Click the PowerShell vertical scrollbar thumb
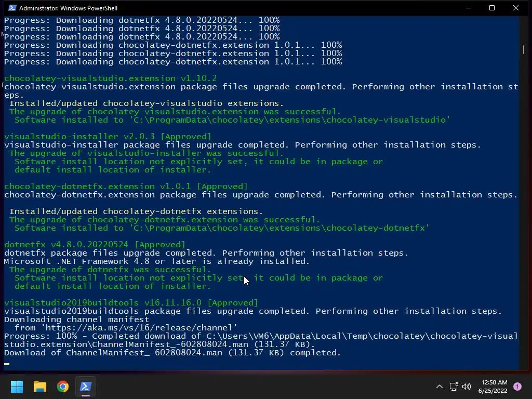Viewport: 532px width, 399px height. coord(524,49)
